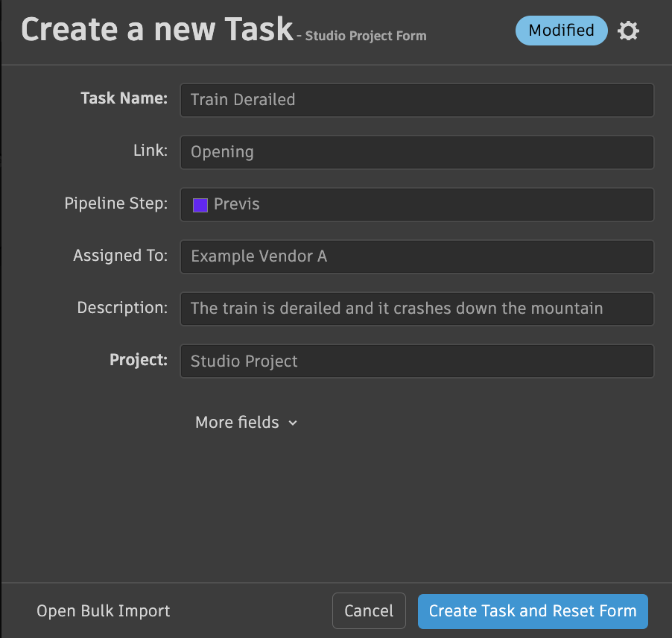
Task: Click the purple Previs color swatch
Action: [x=200, y=205]
